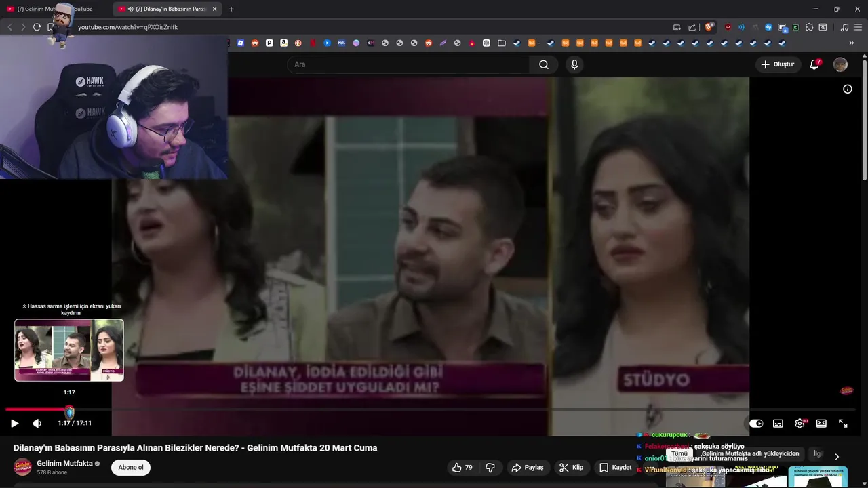Image resolution: width=868 pixels, height=488 pixels.
Task: Click the install/cast screen icon in address bar
Action: coord(677,27)
